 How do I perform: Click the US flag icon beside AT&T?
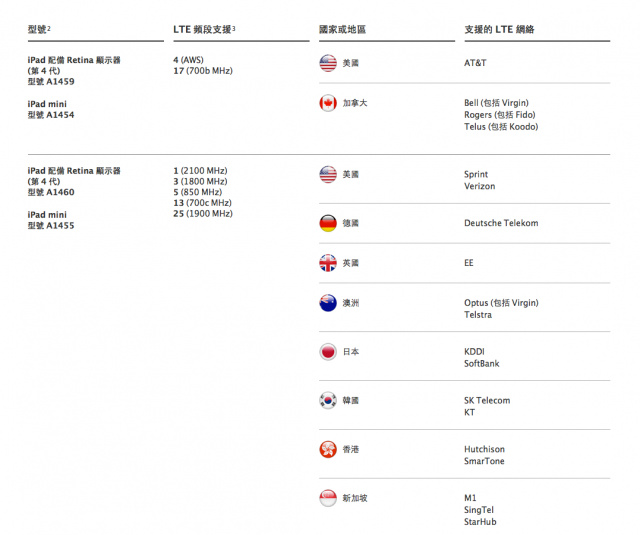[x=328, y=63]
